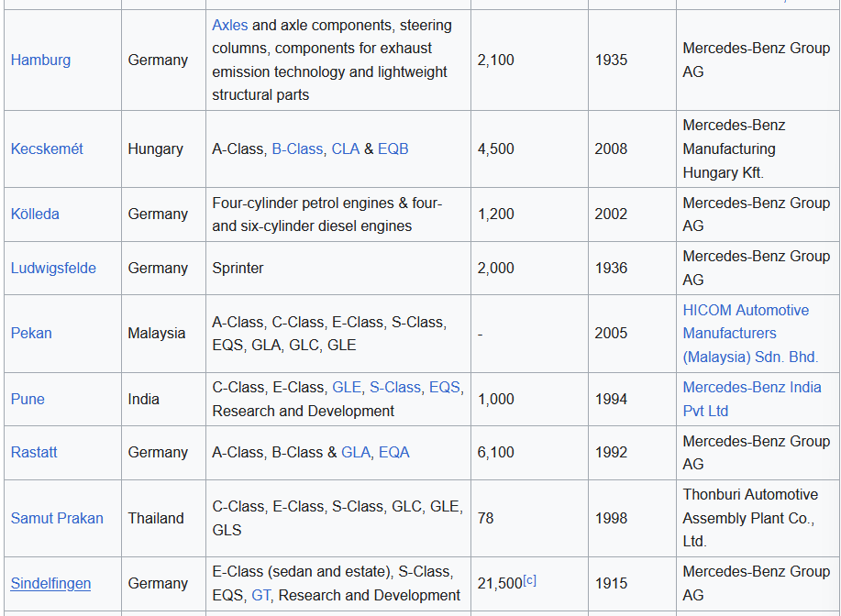
Task: Click the year 2005
Action: pos(611,333)
